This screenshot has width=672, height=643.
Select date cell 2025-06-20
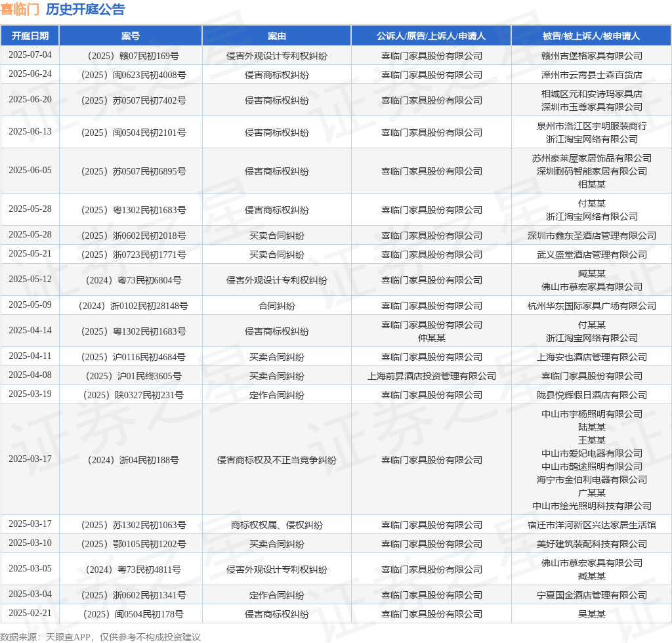point(30,99)
